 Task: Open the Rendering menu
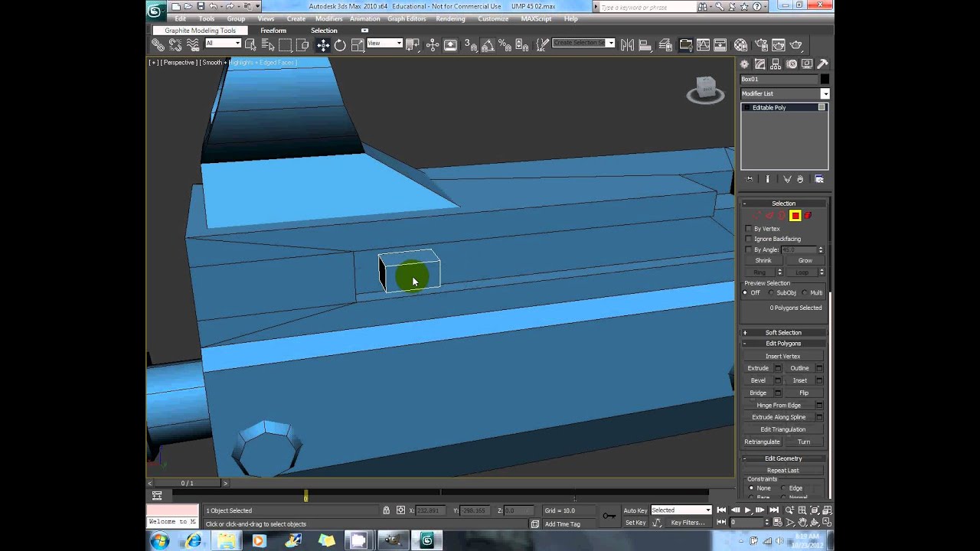(x=450, y=19)
